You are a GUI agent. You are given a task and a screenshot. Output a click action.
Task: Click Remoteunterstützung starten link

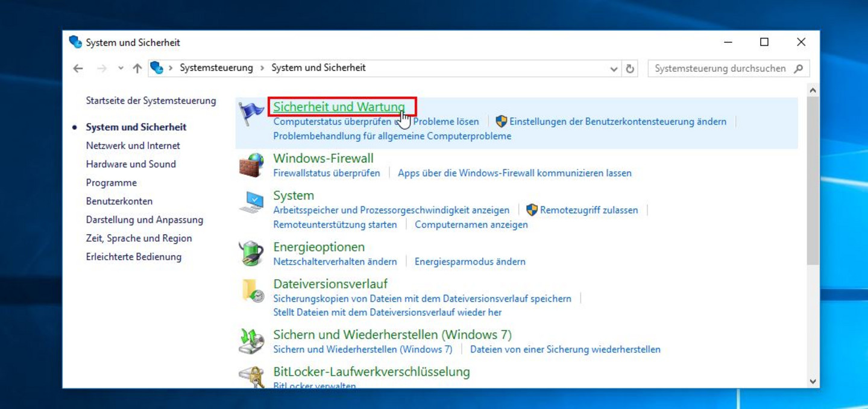pyautogui.click(x=335, y=224)
